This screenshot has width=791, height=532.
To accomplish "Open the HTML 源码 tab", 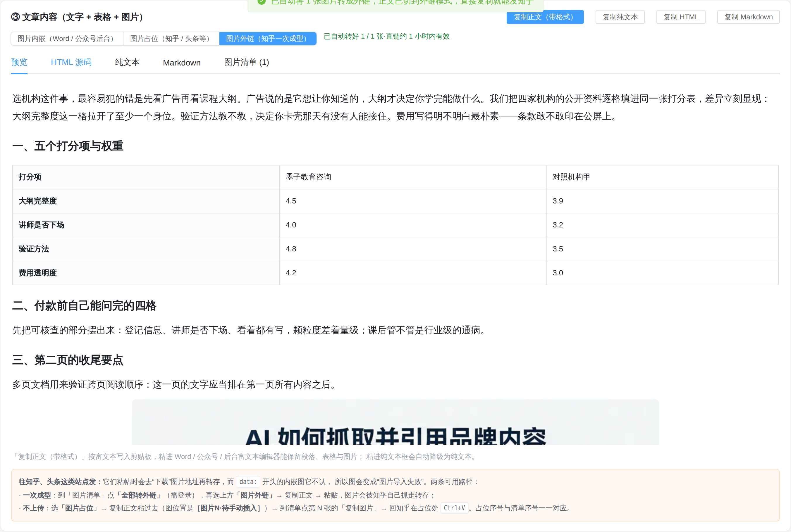I will 71,63.
